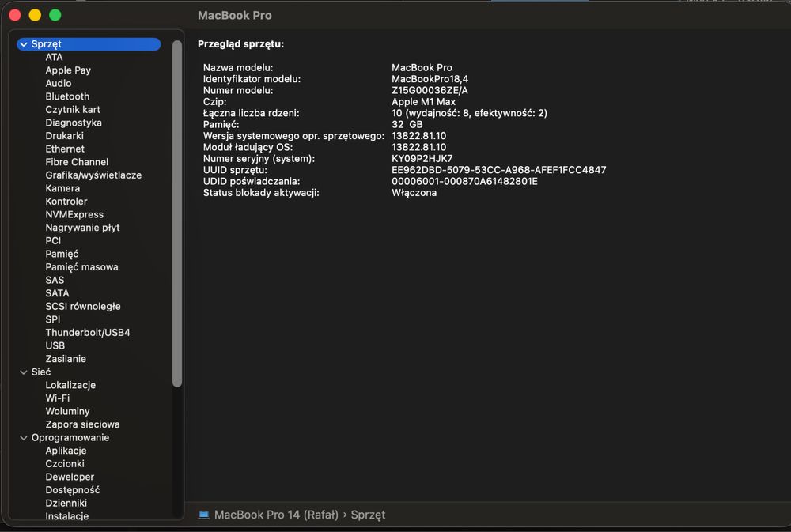The height and width of the screenshot is (532, 791).
Task: Select Fibre Channel item
Action: [77, 162]
